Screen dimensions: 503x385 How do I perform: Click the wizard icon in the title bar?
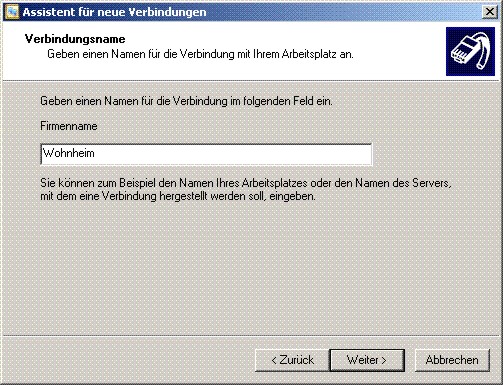pyautogui.click(x=12, y=12)
